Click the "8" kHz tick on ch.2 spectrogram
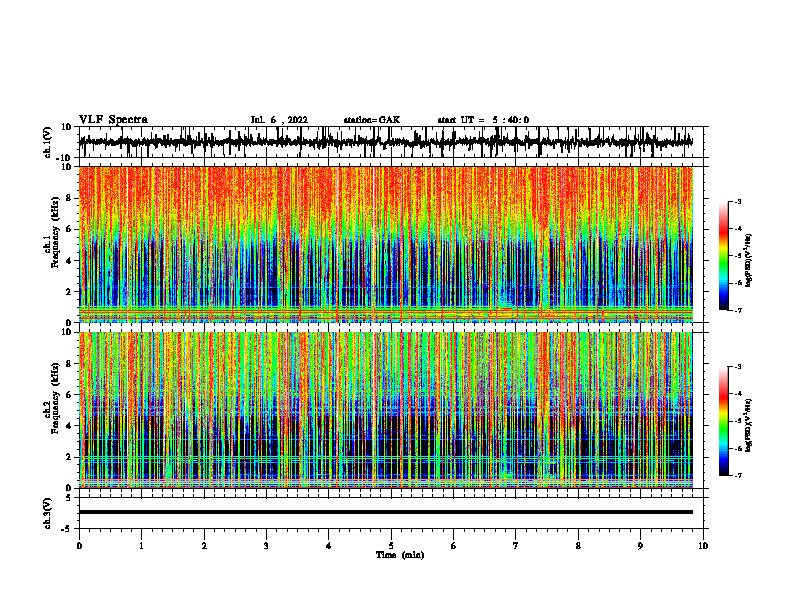The width and height of the screenshot is (792, 612). [x=69, y=364]
